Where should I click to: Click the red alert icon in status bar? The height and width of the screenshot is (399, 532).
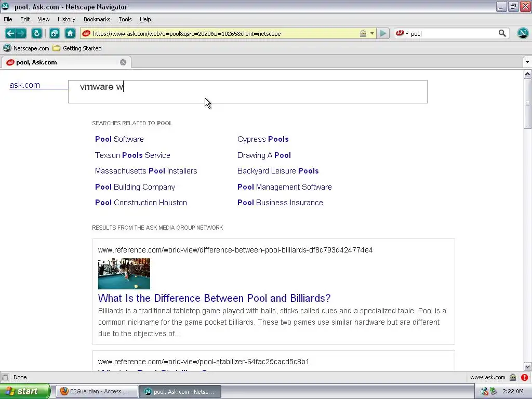[x=525, y=377]
